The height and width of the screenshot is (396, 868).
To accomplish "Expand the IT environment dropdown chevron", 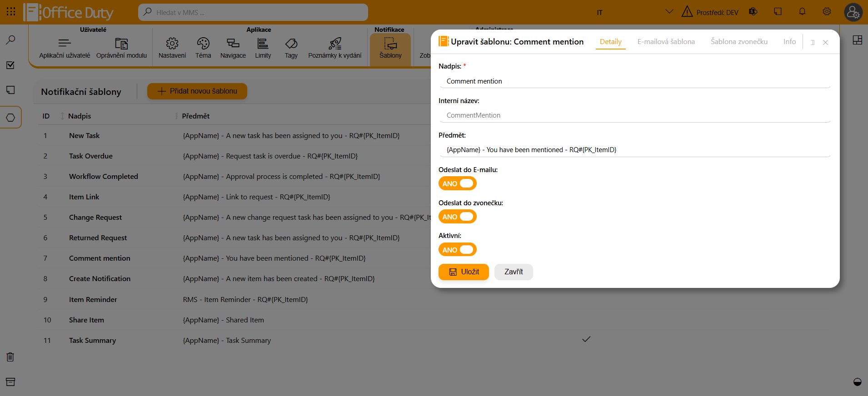I will [669, 12].
